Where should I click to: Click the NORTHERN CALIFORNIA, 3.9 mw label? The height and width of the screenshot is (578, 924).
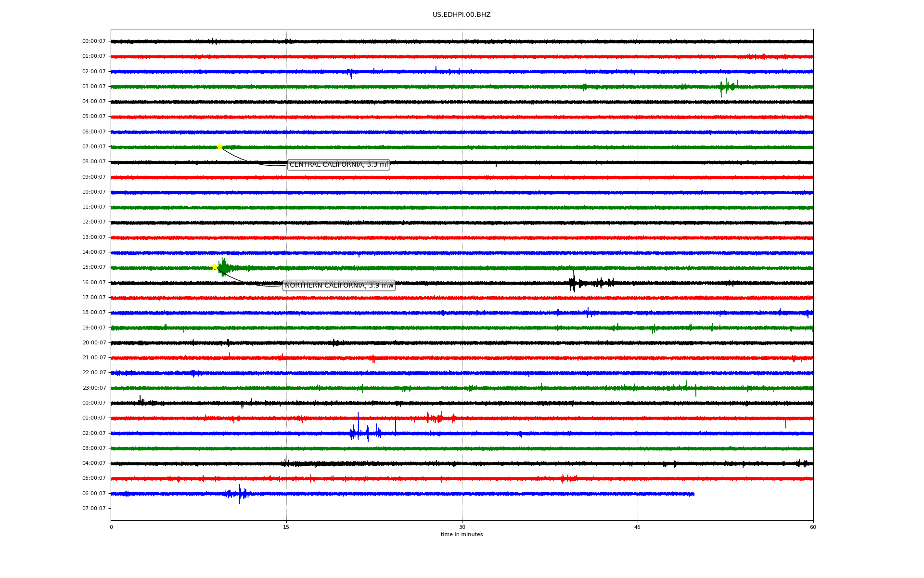coord(339,286)
